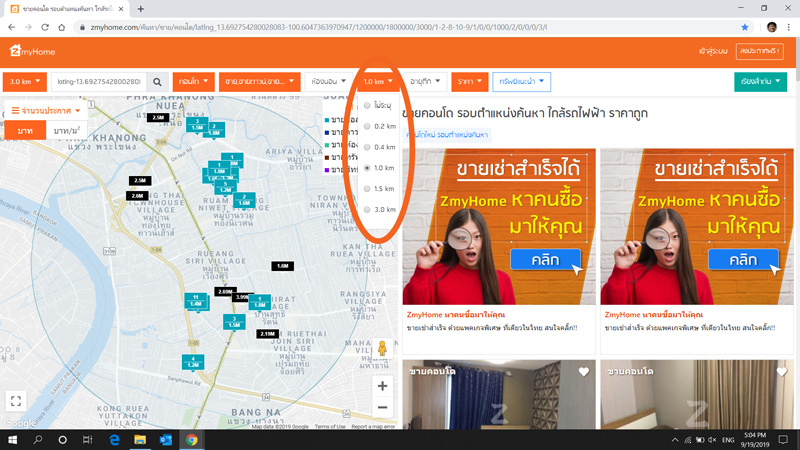Click the ZmyHome logo
800x450 pixels.
pos(32,51)
